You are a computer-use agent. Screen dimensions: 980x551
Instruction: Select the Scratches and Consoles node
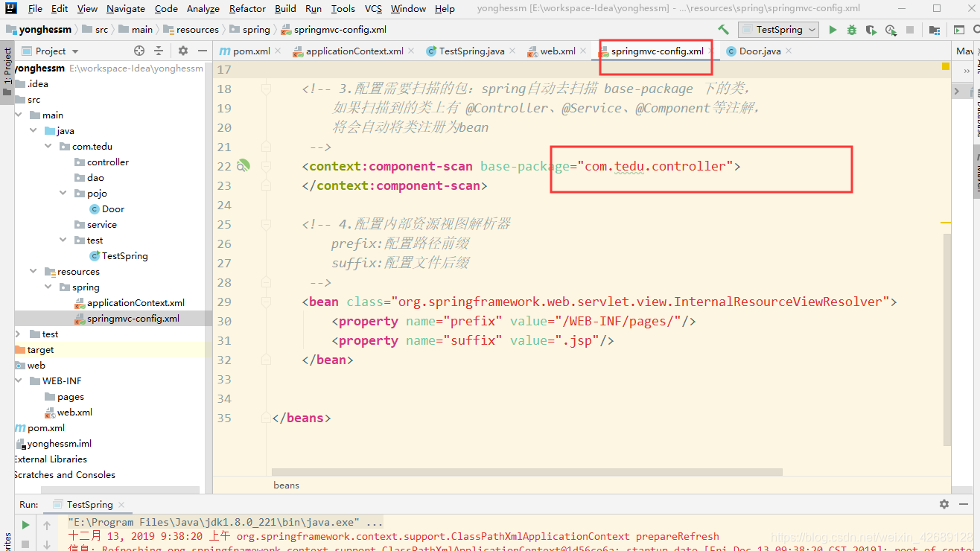pyautogui.click(x=64, y=475)
